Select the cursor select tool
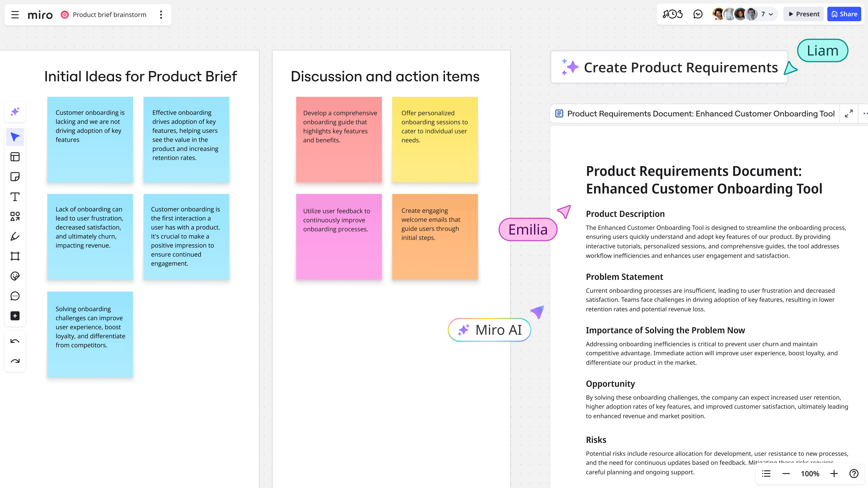The image size is (868, 488). click(15, 137)
